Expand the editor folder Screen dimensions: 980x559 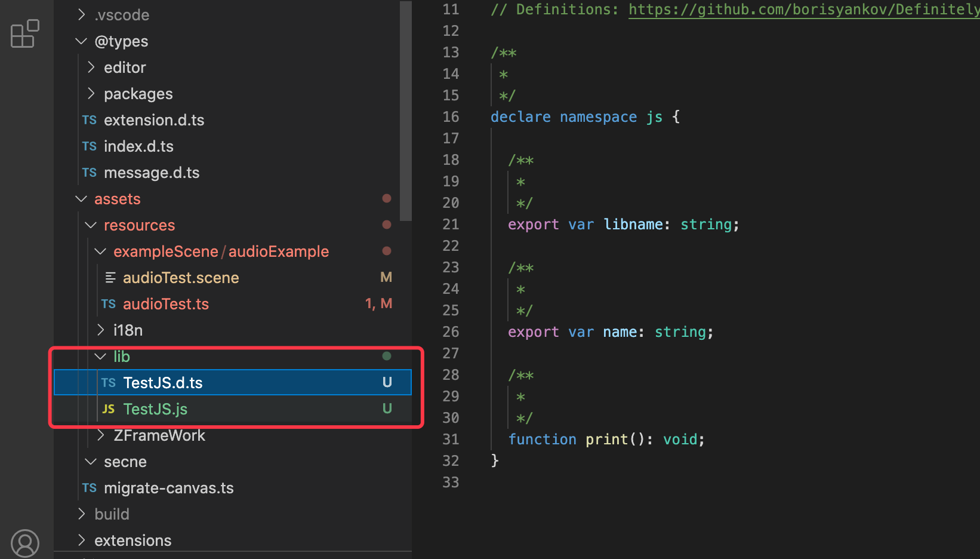tap(91, 67)
